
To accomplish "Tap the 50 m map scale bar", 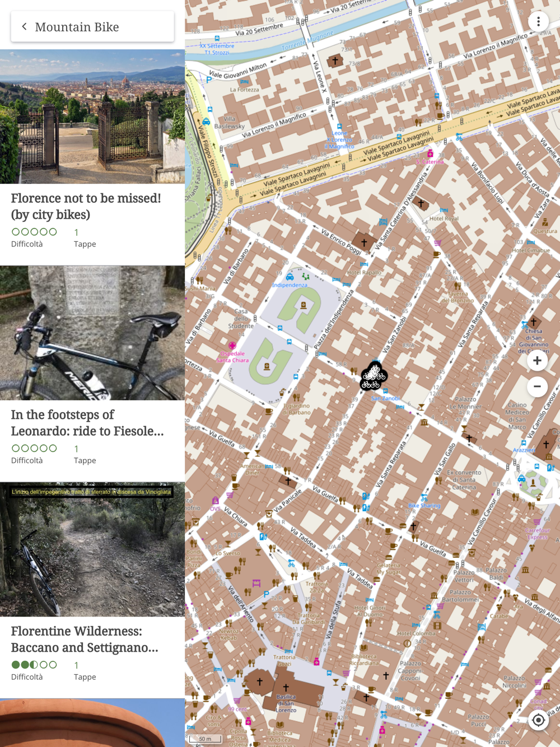I will click(x=206, y=739).
